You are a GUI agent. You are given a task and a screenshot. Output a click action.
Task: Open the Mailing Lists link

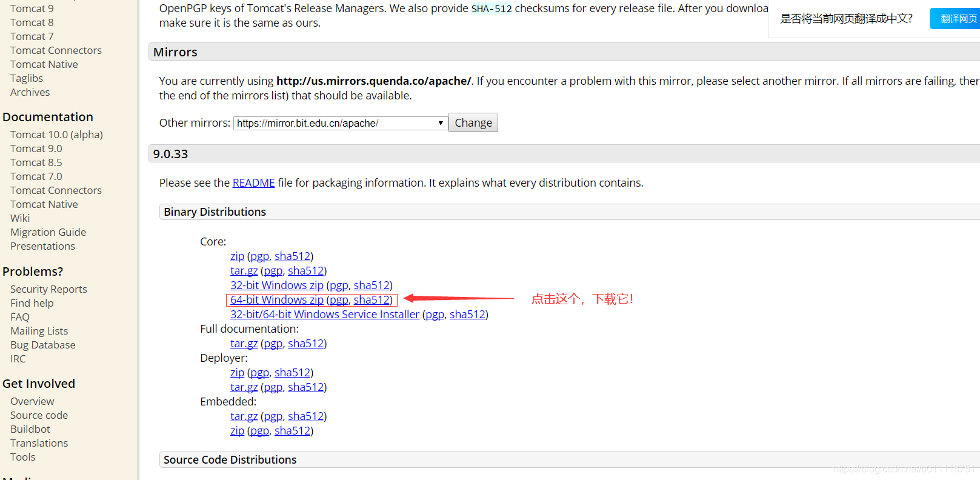click(x=39, y=331)
